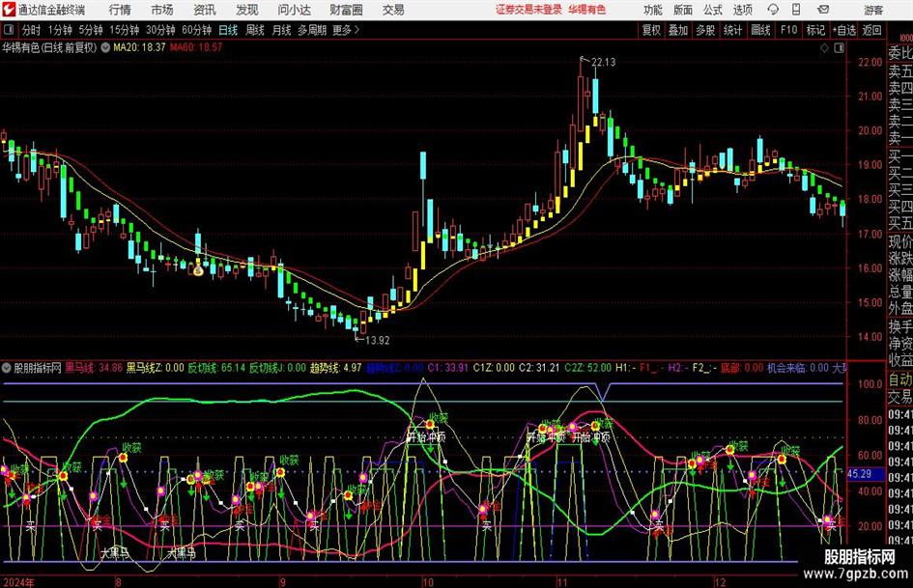Open the 选项 menu
913x588 pixels.
click(742, 10)
